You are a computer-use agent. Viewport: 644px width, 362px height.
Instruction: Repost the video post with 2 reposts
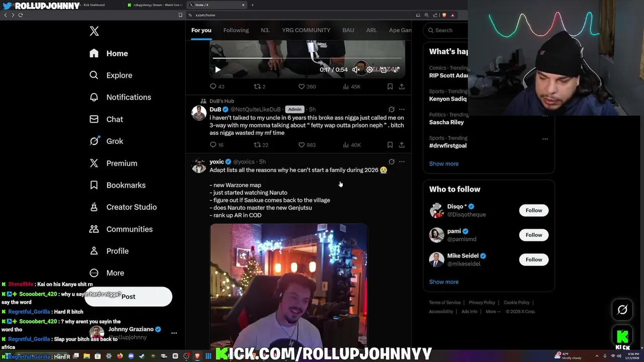(x=260, y=86)
